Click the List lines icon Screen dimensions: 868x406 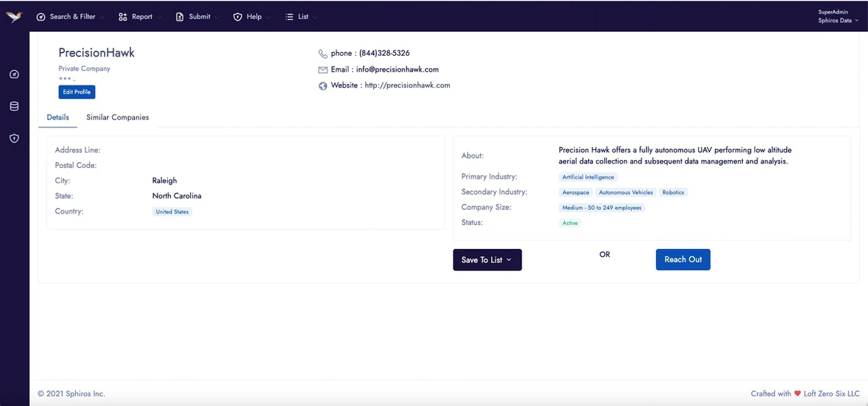tap(289, 17)
